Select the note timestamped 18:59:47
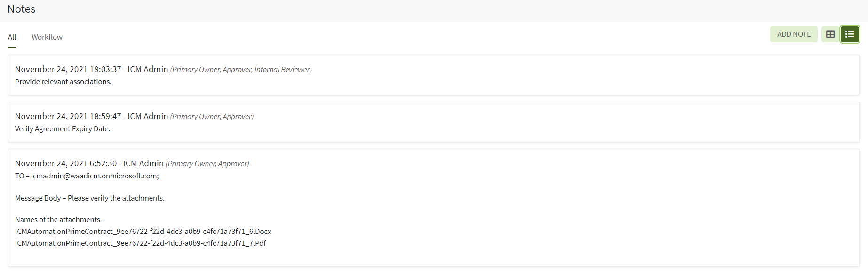 pyautogui.click(x=91, y=116)
